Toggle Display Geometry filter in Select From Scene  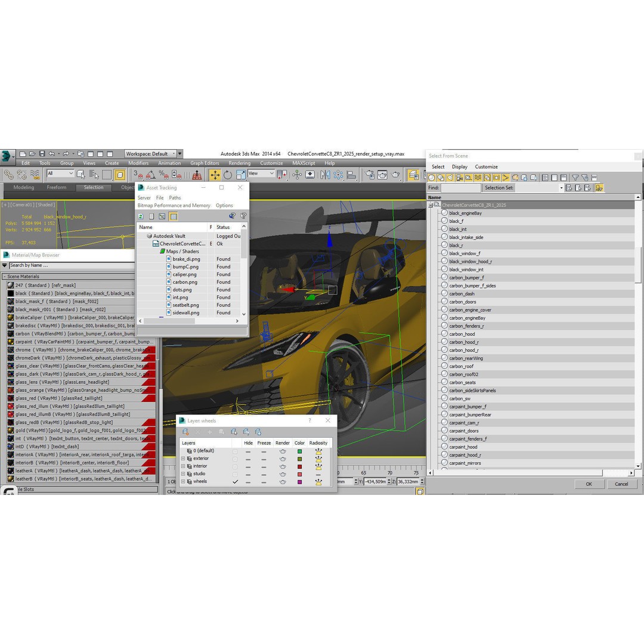click(432, 178)
